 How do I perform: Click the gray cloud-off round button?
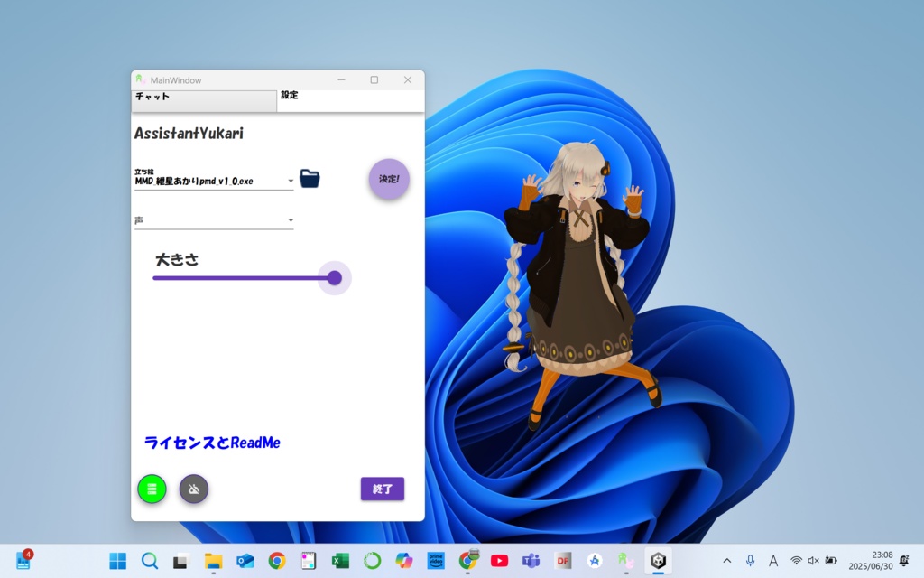(194, 489)
